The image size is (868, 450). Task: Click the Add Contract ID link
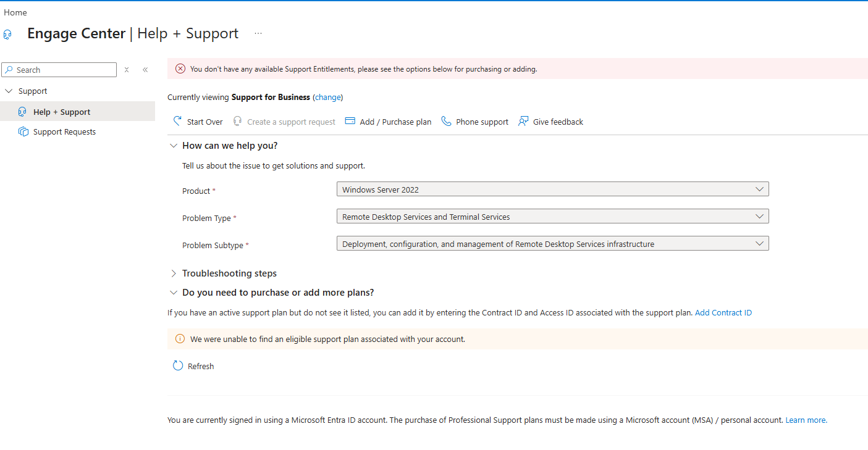723,312
